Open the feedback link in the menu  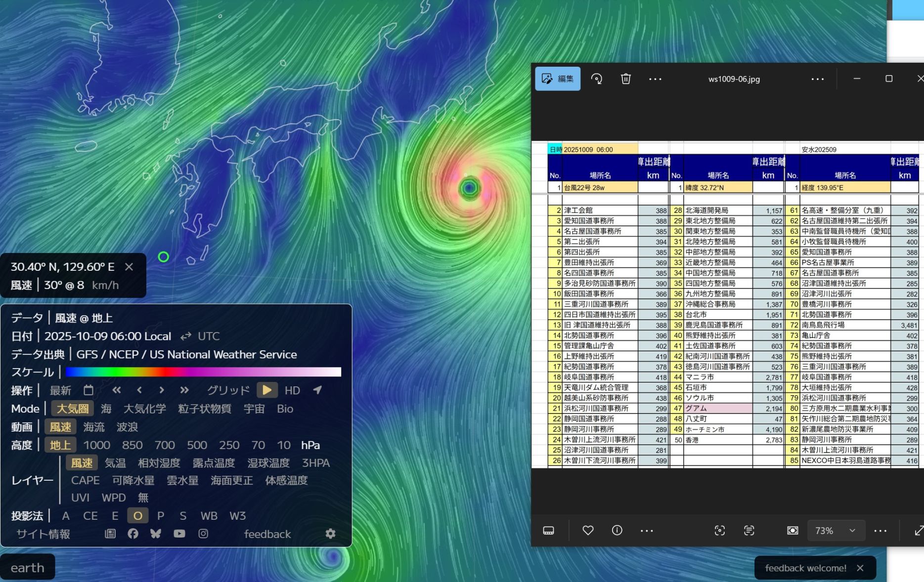[267, 534]
